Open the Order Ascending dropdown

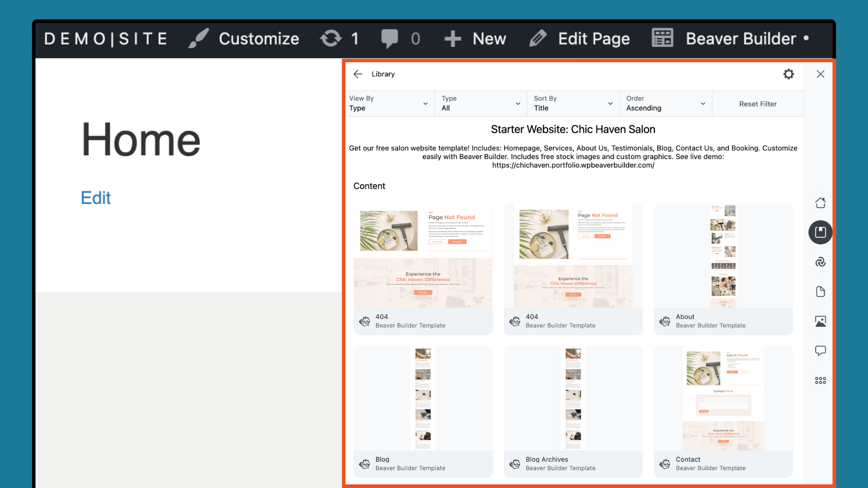[x=665, y=103]
